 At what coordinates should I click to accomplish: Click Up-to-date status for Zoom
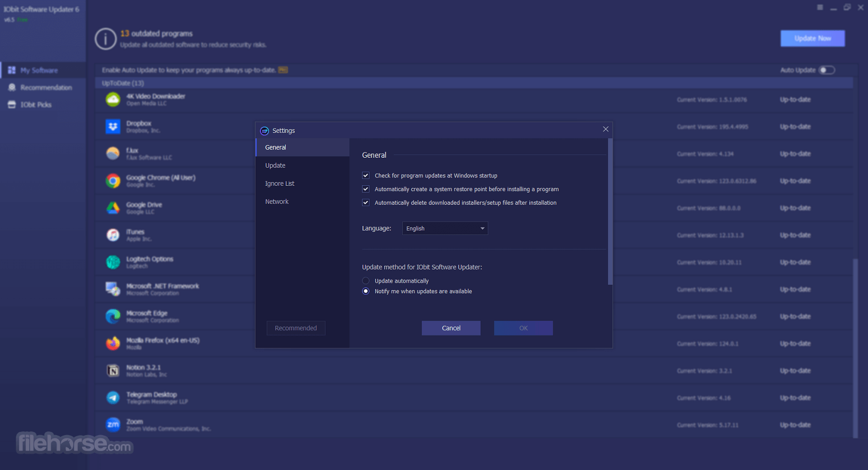(x=795, y=424)
